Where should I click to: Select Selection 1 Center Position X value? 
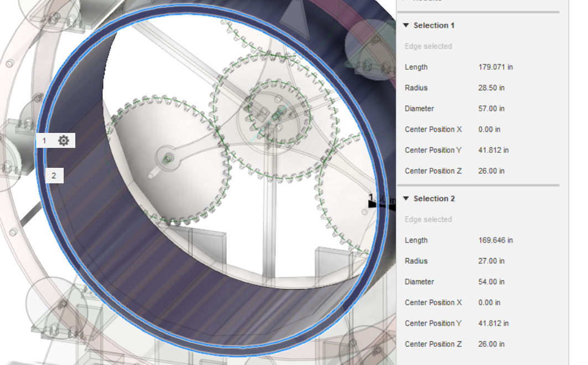489,130
